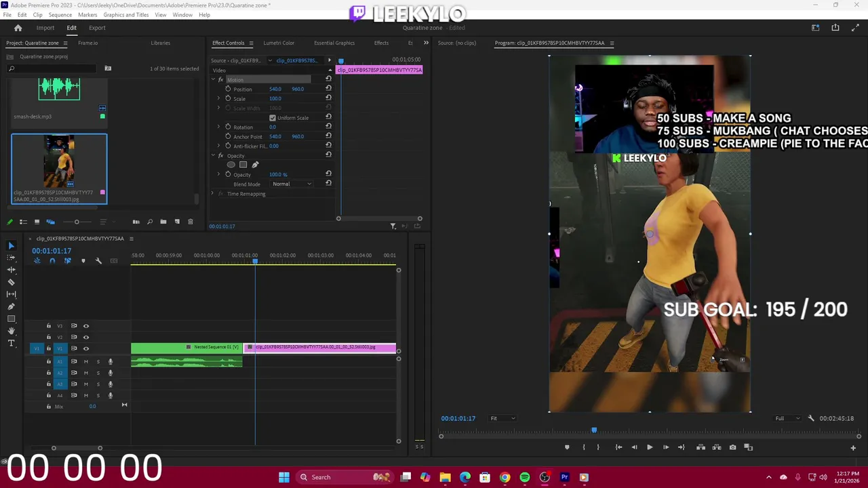The width and height of the screenshot is (868, 488).
Task: Switch to the Lumetri Color tab
Action: 279,43
